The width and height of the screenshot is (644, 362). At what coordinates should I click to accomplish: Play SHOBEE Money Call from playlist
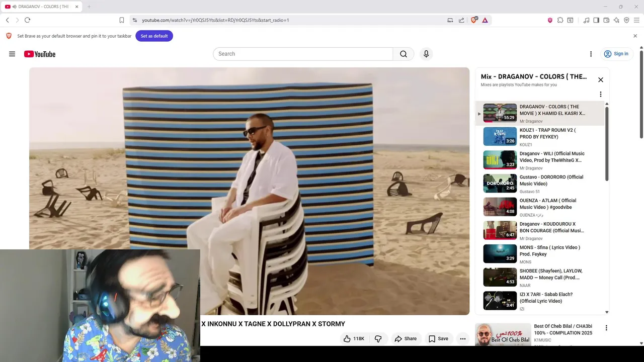540,278
